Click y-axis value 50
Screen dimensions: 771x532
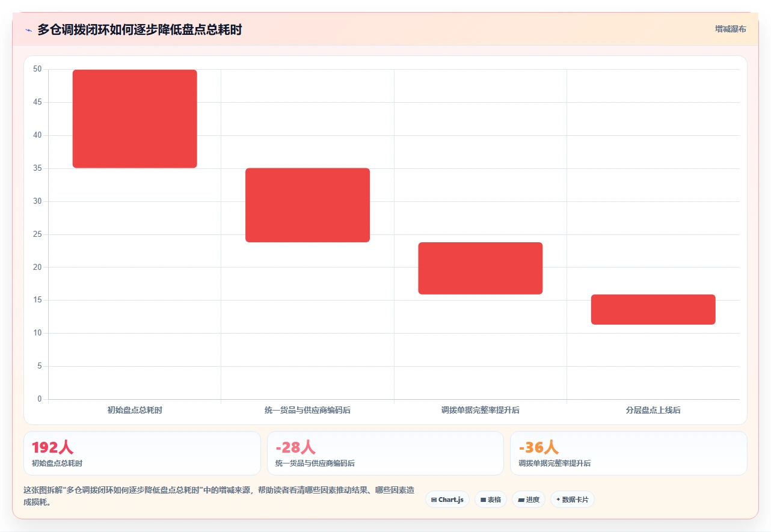[x=37, y=69]
